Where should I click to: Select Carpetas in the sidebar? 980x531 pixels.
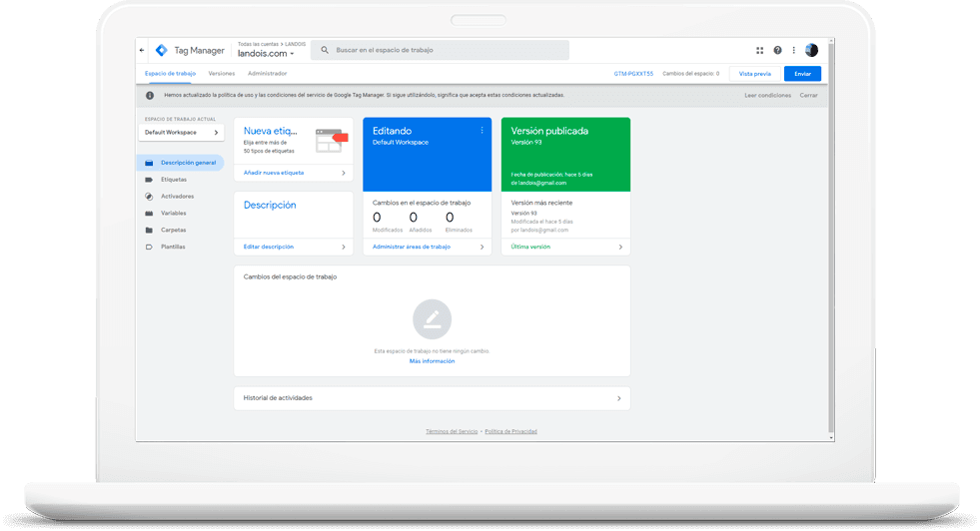174,231
